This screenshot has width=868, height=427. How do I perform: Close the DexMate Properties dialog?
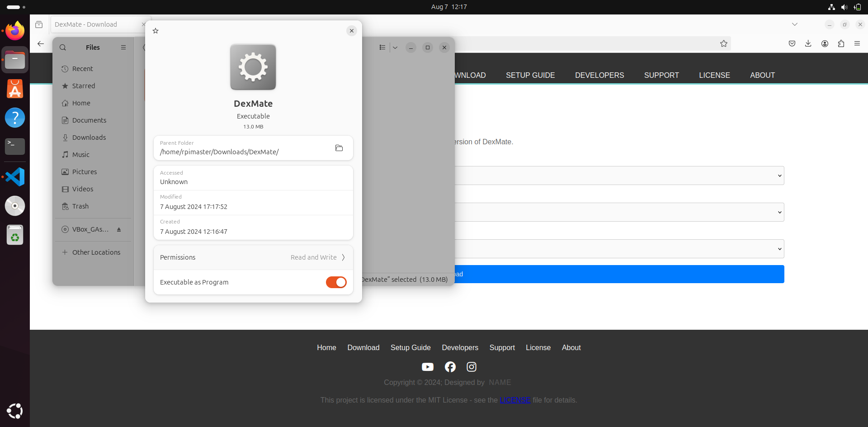(352, 31)
